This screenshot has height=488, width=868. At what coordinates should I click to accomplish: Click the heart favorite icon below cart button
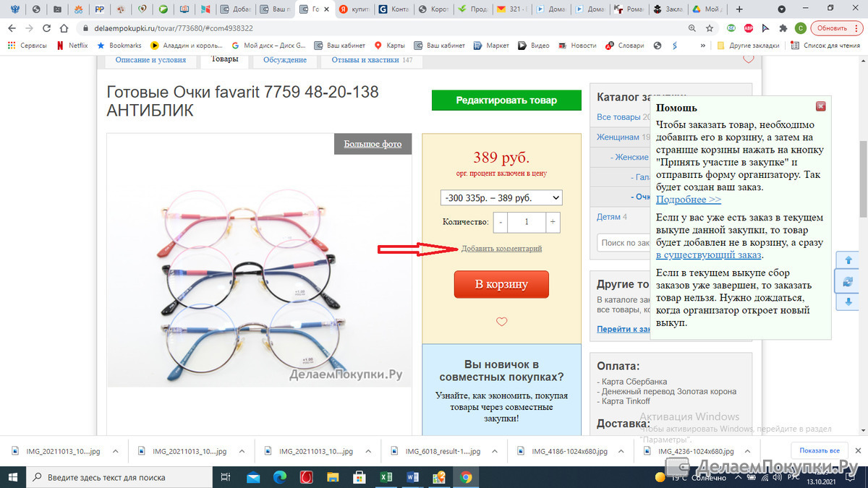501,322
